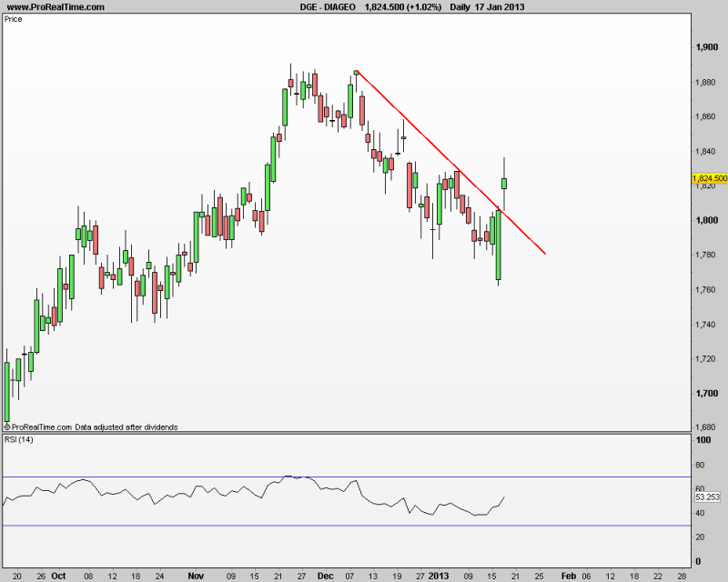The height and width of the screenshot is (582, 728).
Task: Click the Oct label on date axis
Action: click(x=57, y=576)
